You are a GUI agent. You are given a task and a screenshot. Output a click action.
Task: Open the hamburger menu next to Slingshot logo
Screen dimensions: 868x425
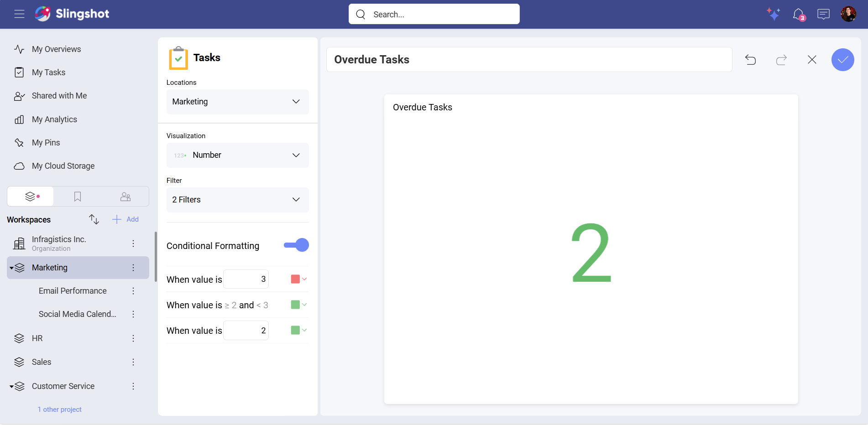(19, 14)
